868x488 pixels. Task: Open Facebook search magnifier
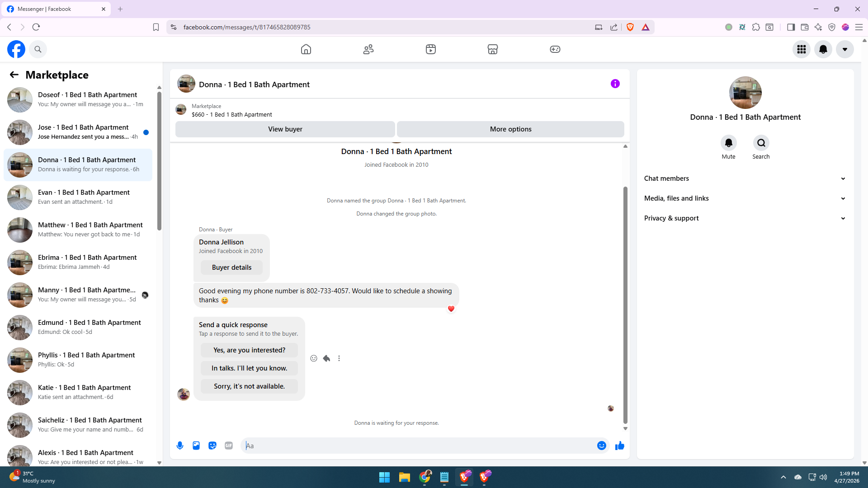coord(38,49)
